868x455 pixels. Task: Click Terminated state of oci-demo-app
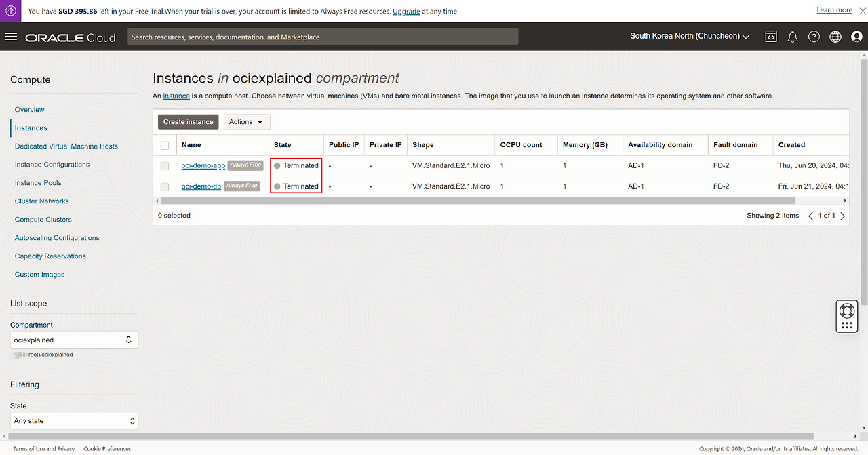click(x=296, y=165)
